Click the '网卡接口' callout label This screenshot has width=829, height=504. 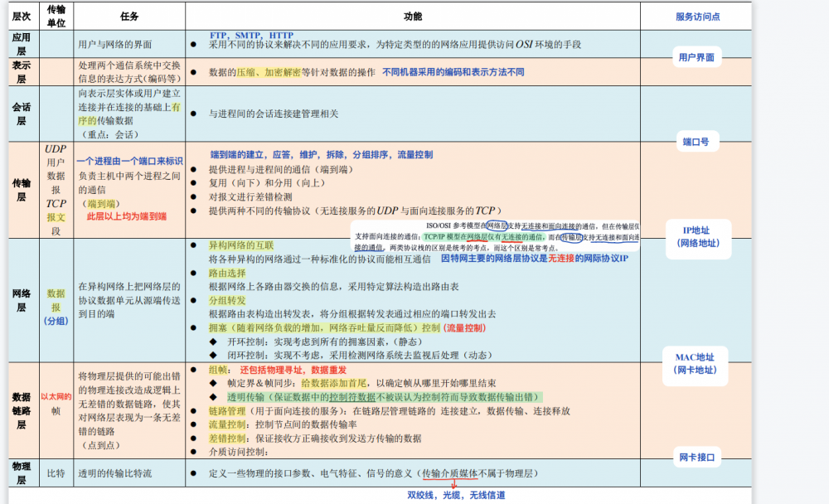pos(696,458)
